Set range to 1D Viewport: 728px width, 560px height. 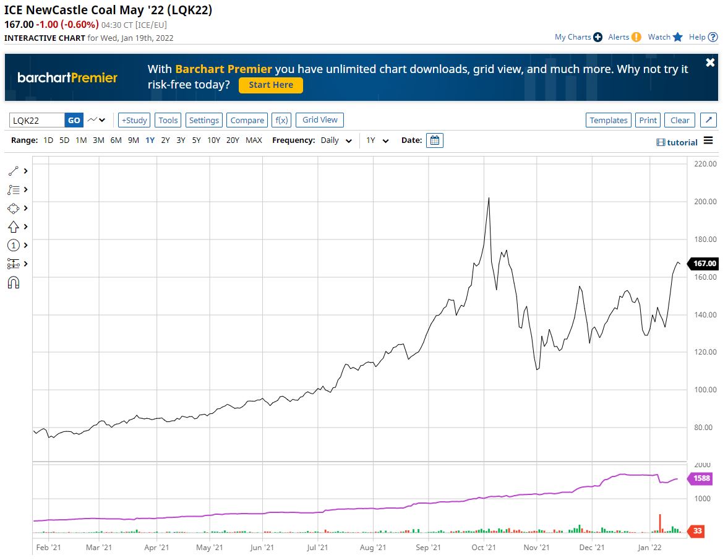(48, 140)
